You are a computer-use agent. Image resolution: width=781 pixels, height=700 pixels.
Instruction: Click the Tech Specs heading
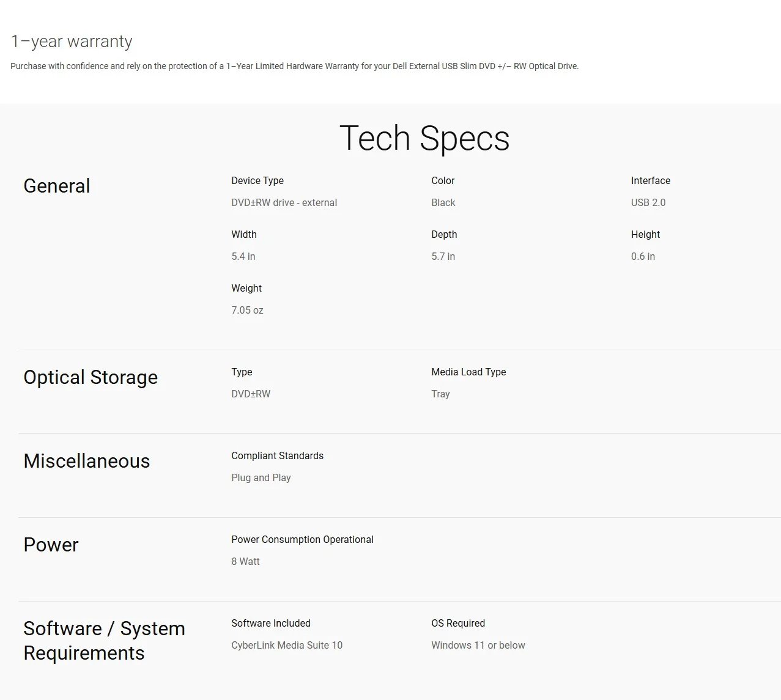[x=424, y=138]
